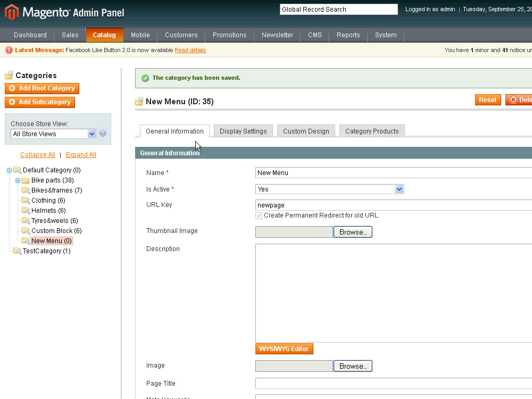The image size is (532, 399).
Task: Click the Helmets category folder icon
Action: click(26, 211)
